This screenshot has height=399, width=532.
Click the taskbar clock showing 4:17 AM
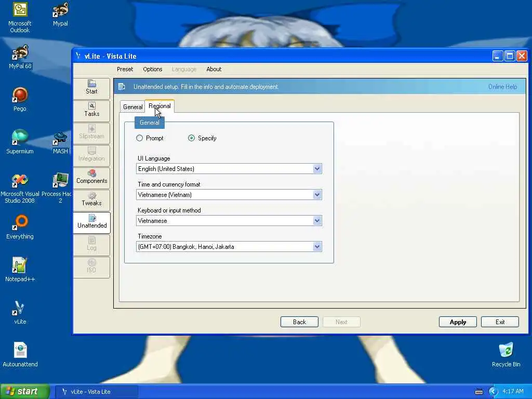click(x=513, y=392)
